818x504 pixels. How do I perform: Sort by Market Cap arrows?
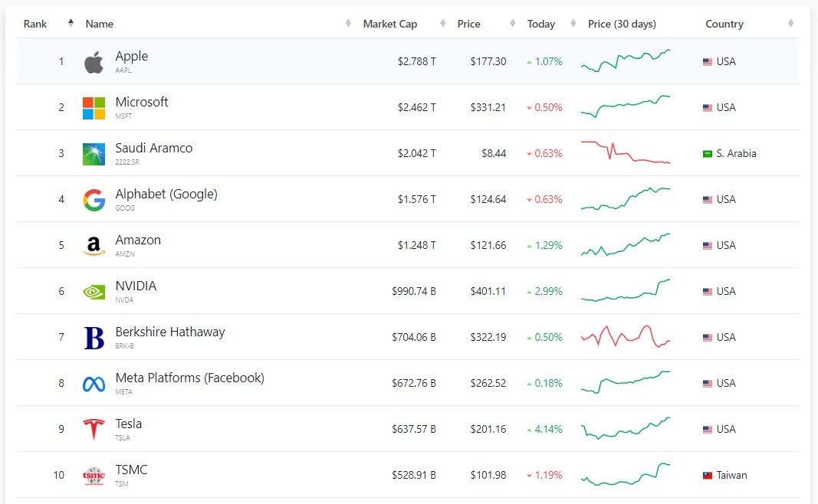coord(443,23)
